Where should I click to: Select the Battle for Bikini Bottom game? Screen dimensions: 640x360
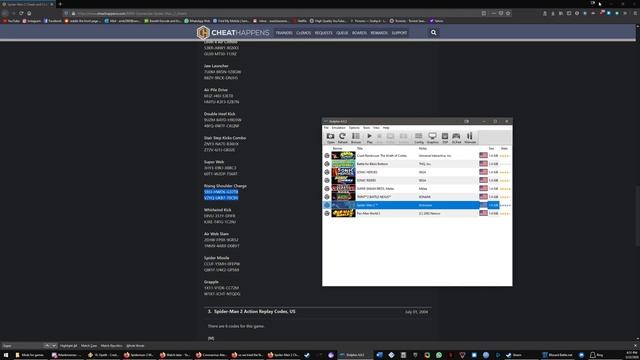coord(417,164)
